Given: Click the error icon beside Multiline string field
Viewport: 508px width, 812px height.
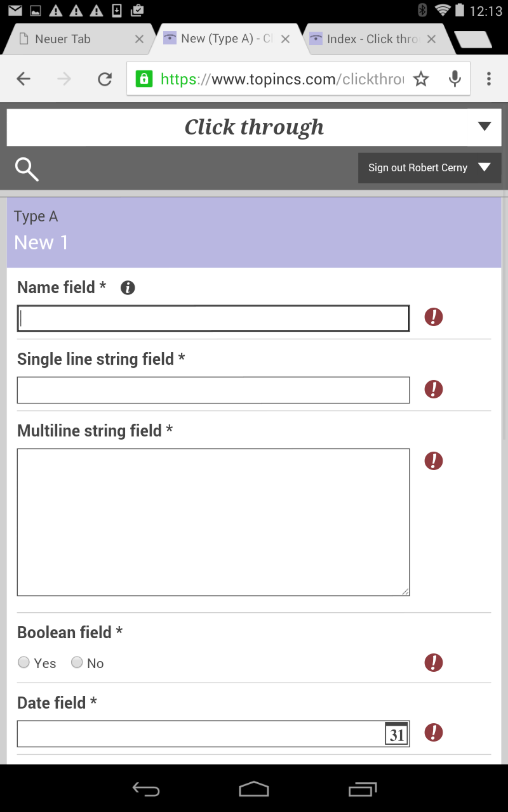Looking at the screenshot, I should (434, 461).
